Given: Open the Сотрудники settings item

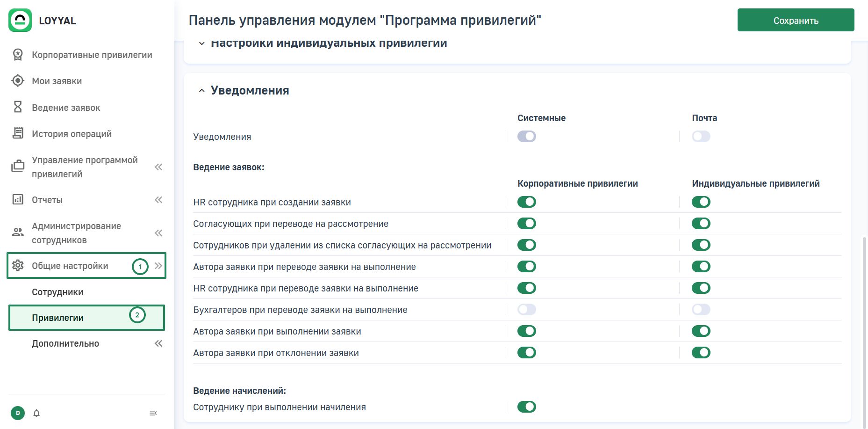Looking at the screenshot, I should tap(57, 292).
